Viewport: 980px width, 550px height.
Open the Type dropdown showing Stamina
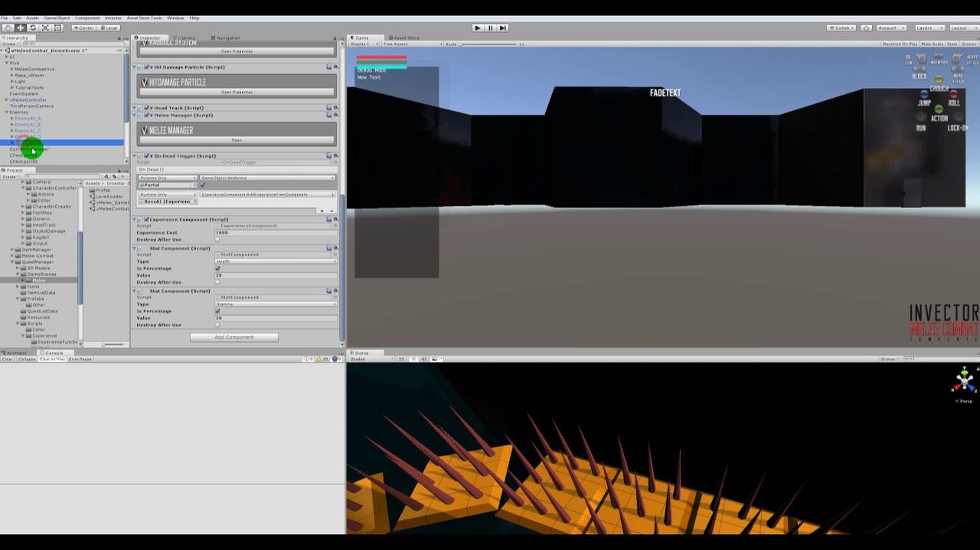point(276,304)
